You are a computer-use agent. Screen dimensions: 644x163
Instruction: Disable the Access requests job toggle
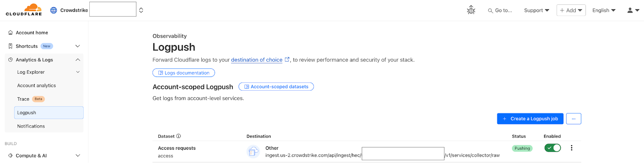(x=553, y=148)
